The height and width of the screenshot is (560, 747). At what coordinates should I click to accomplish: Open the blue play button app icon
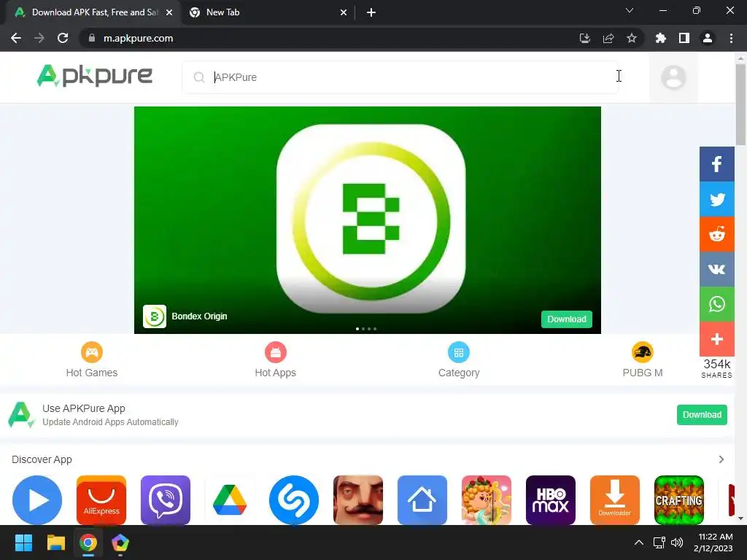(37, 500)
